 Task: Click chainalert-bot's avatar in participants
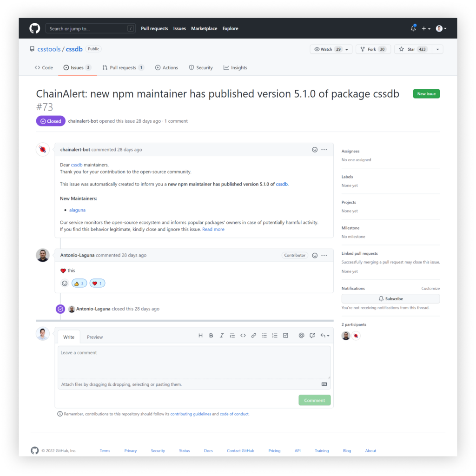pos(356,336)
